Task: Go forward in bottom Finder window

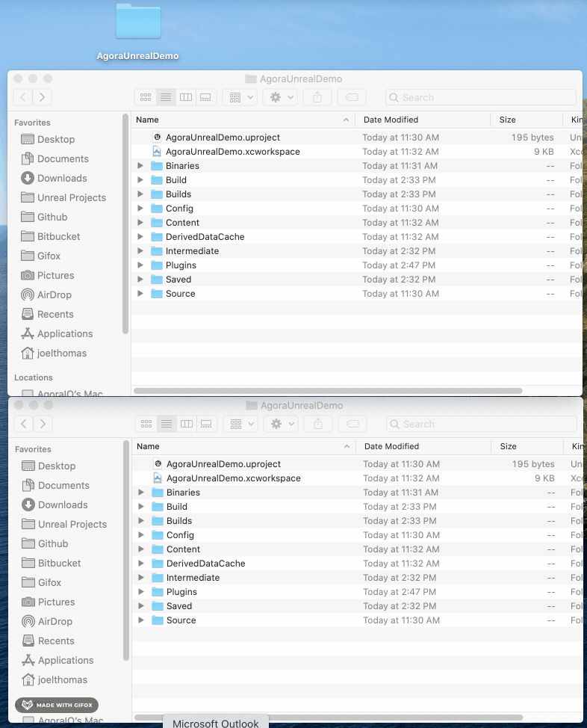Action: [x=43, y=424]
